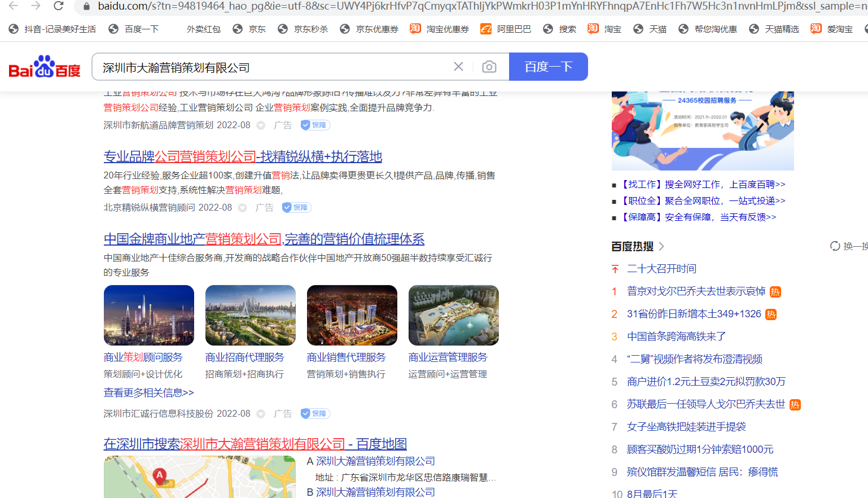Image resolution: width=868 pixels, height=498 pixels.
Task: Open dropdown next to 深圳市汇诚行信息科技股份 ad
Action: tap(261, 414)
